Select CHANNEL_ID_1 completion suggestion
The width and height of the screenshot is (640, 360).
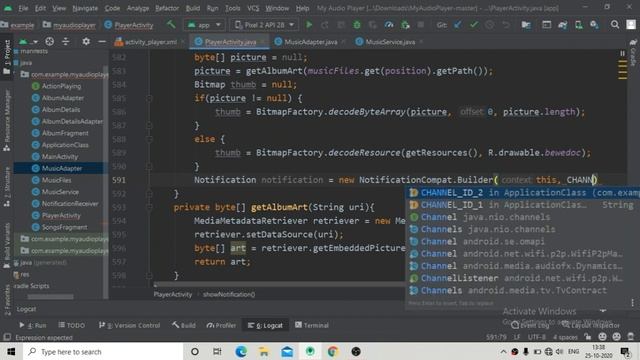tap(523, 205)
